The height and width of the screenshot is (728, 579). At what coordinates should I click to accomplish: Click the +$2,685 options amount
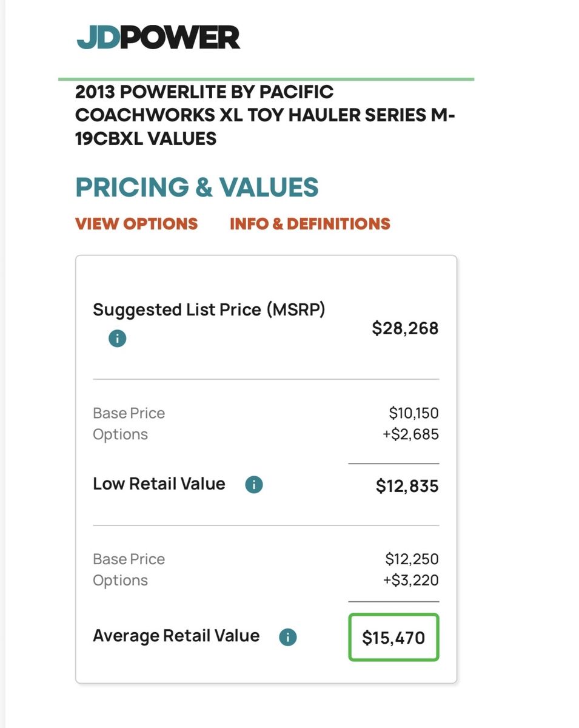pyautogui.click(x=410, y=434)
